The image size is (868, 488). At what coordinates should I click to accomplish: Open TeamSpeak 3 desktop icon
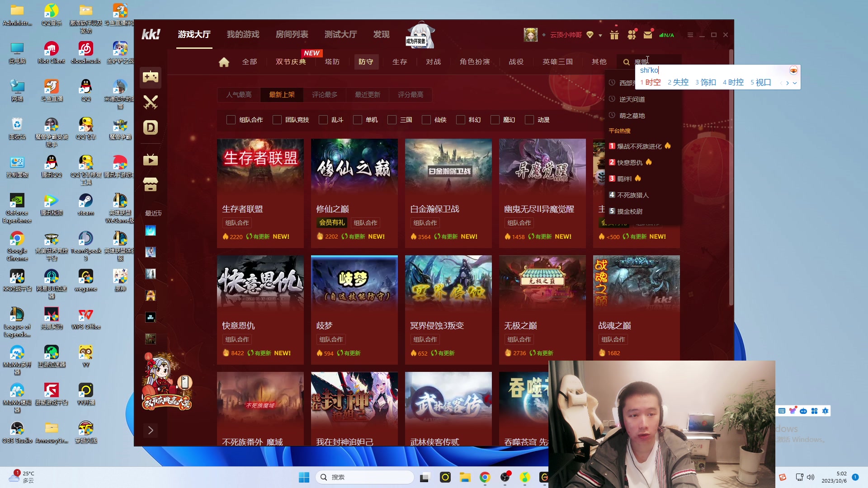(86, 246)
